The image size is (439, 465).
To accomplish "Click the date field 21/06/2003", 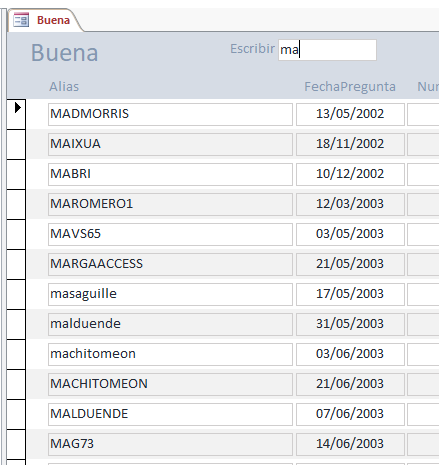I will pos(350,384).
